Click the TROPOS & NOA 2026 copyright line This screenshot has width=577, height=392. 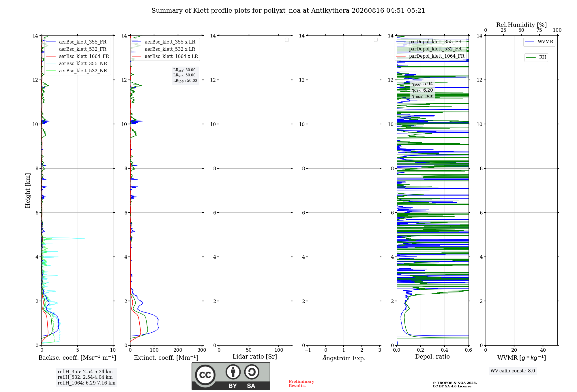coord(455,383)
